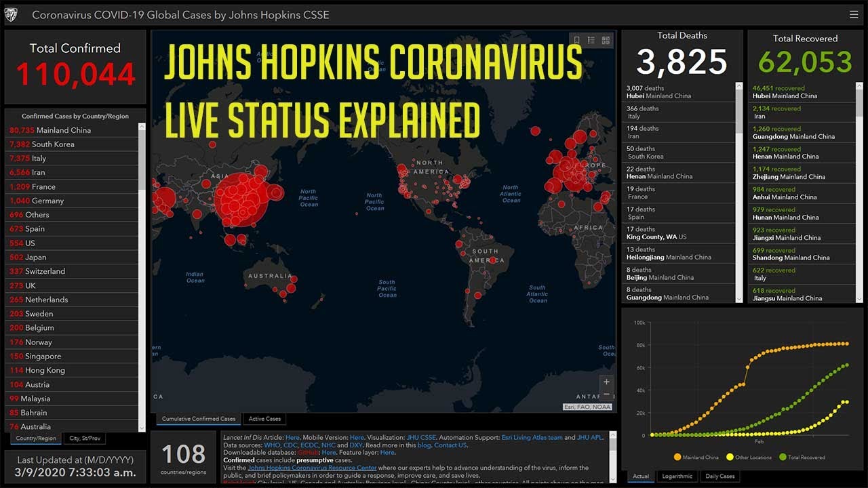
Task: Click 1,260 recovered Guangdong entry
Action: click(802, 133)
